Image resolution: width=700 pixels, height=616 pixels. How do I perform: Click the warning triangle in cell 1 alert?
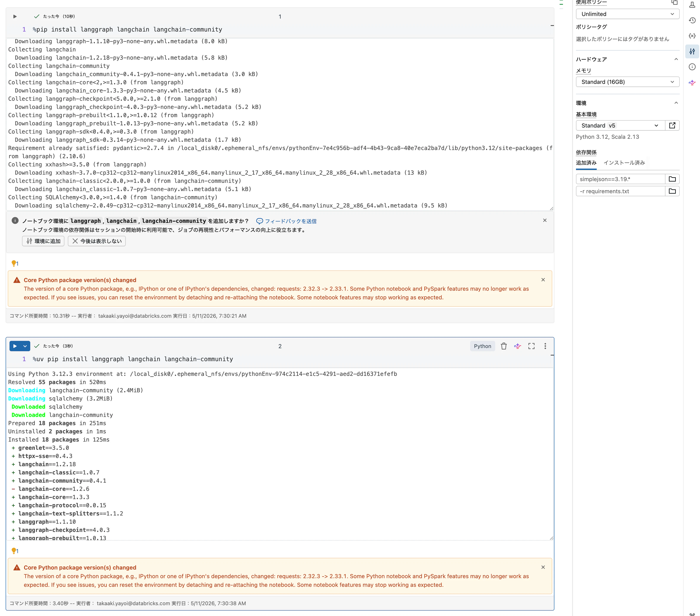point(17,280)
